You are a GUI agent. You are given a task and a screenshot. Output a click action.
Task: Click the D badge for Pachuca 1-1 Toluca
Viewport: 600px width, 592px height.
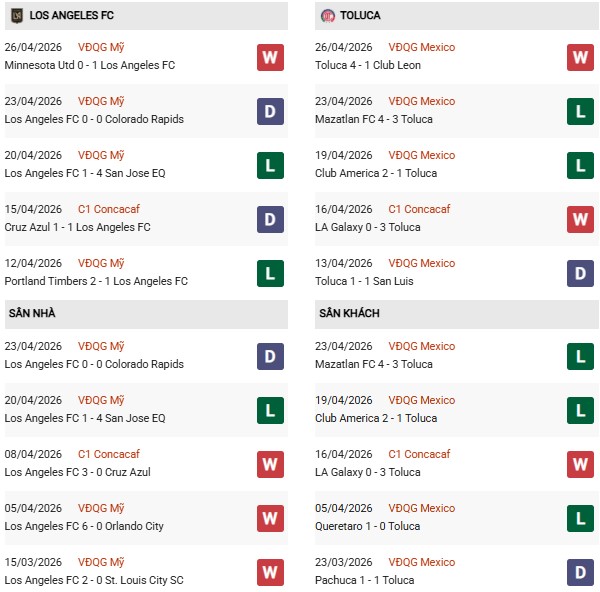tap(581, 572)
